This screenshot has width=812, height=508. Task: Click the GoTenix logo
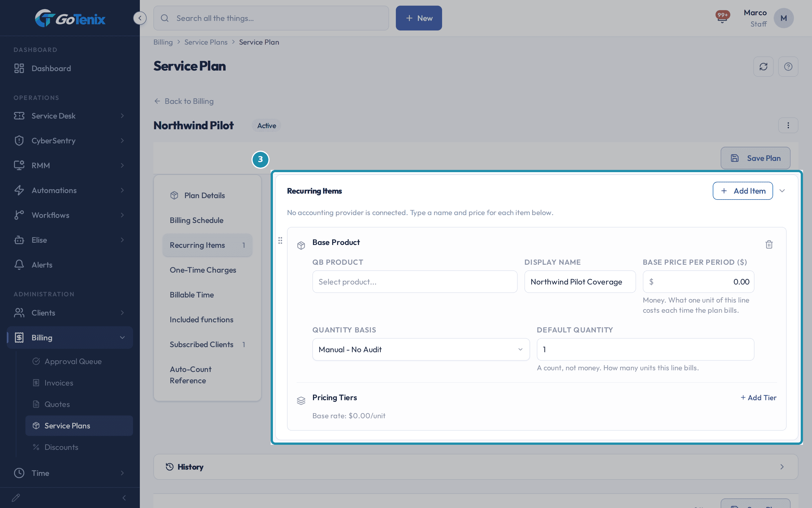pyautogui.click(x=70, y=18)
